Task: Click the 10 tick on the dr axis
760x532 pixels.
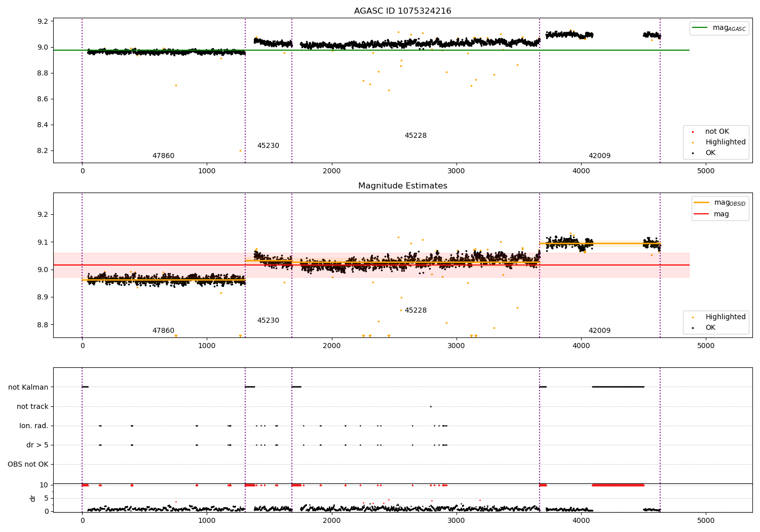Action: click(45, 485)
